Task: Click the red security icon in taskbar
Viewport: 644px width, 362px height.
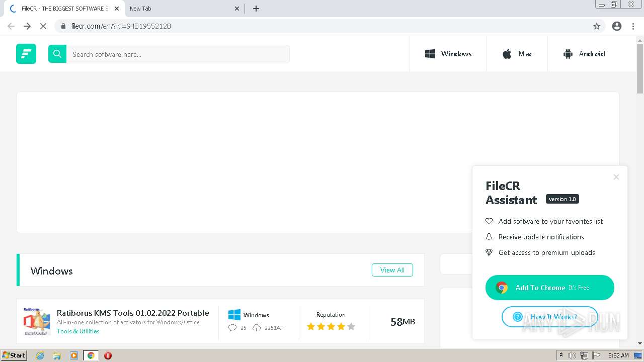Action: click(x=108, y=355)
